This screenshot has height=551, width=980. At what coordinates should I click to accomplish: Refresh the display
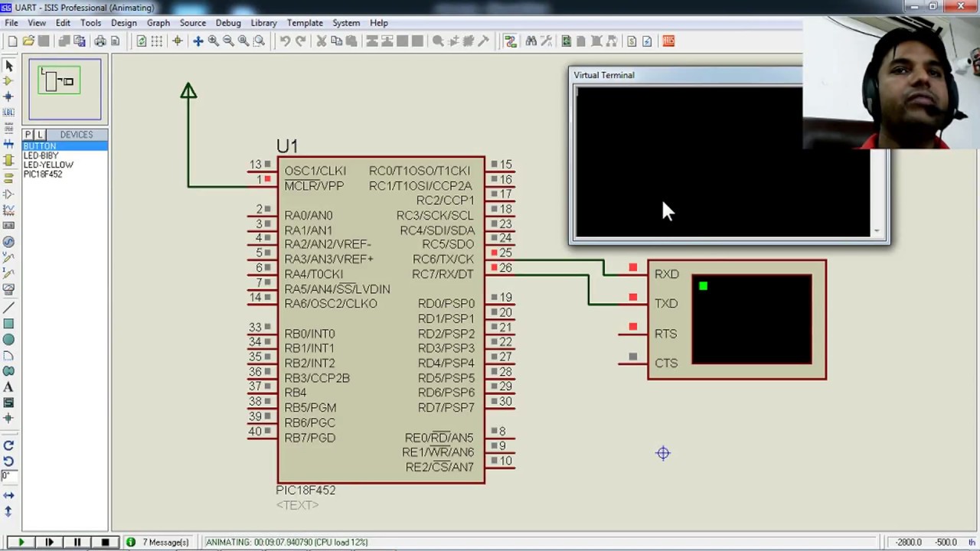click(x=141, y=41)
